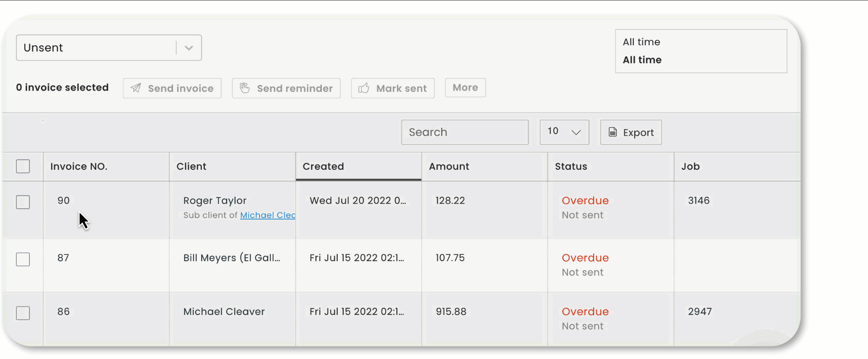Click the hand icon on Send reminder
Image resolution: width=868 pixels, height=359 pixels.
coord(245,88)
